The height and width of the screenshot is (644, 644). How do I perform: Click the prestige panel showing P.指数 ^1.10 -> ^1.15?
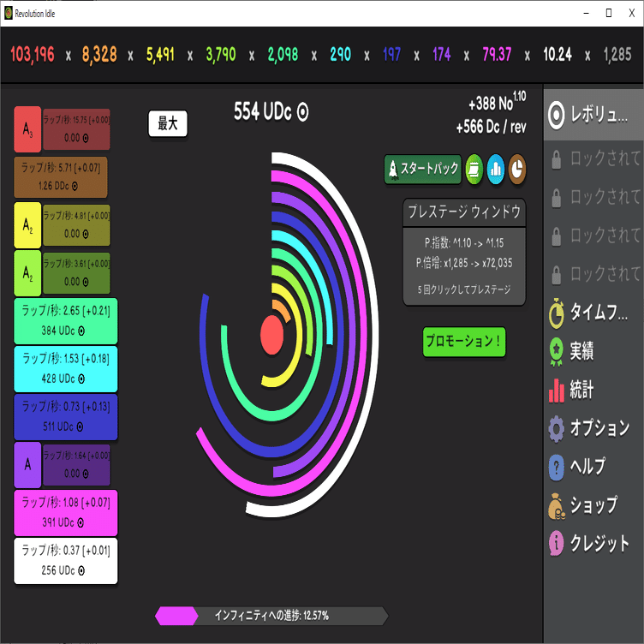(464, 266)
